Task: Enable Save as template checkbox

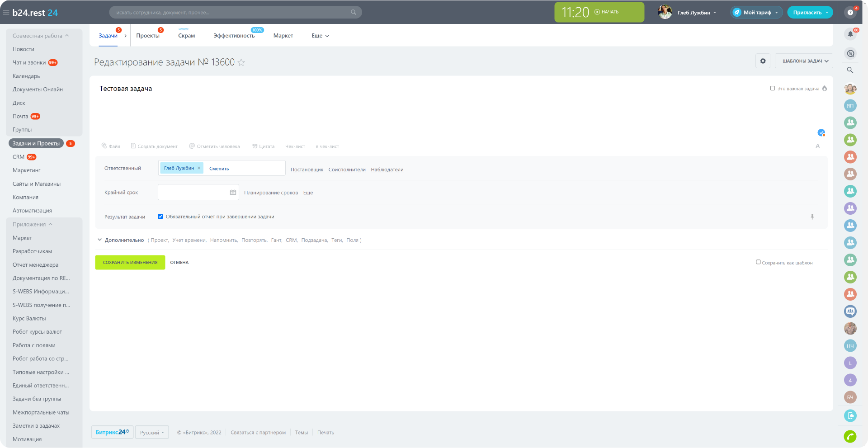Action: [758, 262]
